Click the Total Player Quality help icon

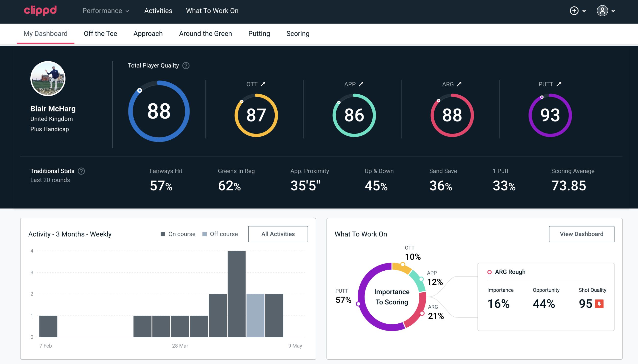(185, 66)
